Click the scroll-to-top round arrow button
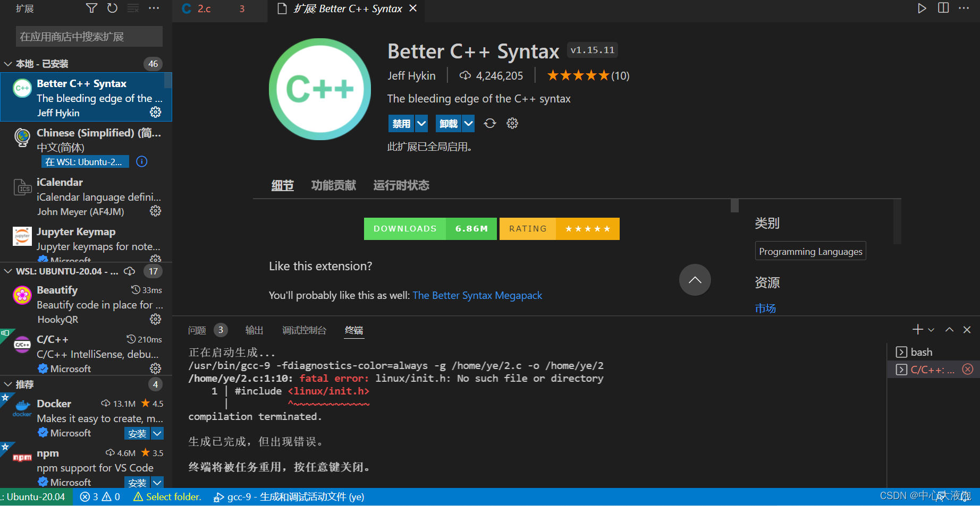Viewport: 980px width, 506px height. (x=695, y=280)
